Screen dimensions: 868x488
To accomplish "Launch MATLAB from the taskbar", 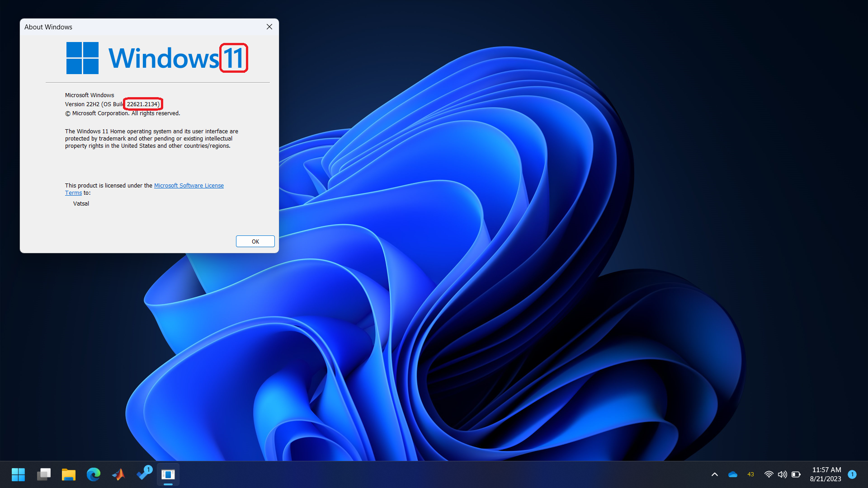I will [x=118, y=474].
